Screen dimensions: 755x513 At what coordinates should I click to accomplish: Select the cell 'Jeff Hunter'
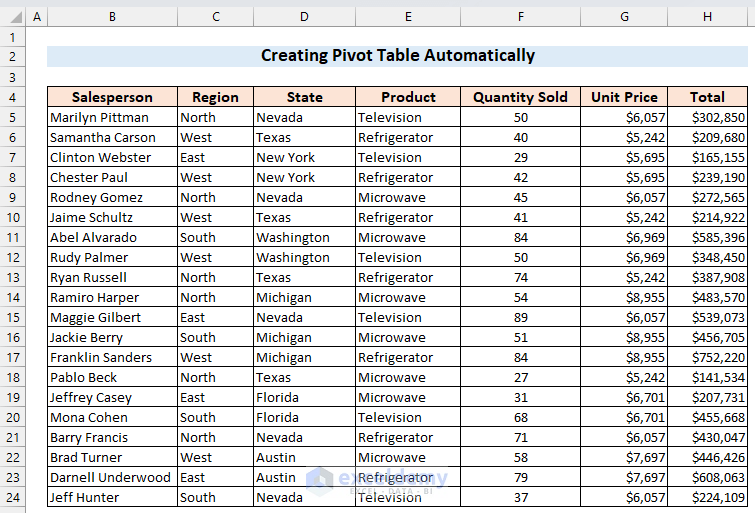click(112, 497)
